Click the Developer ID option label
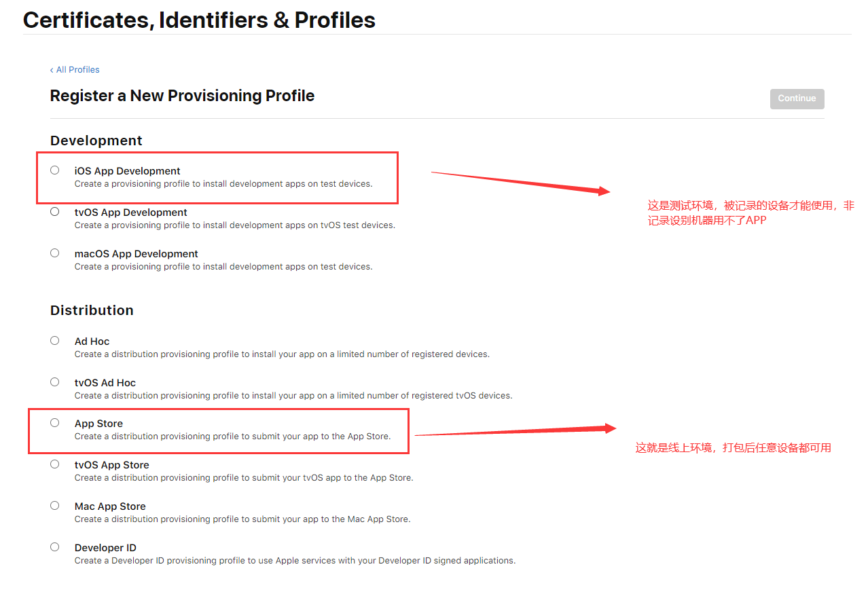This screenshot has width=868, height=592. 105,548
